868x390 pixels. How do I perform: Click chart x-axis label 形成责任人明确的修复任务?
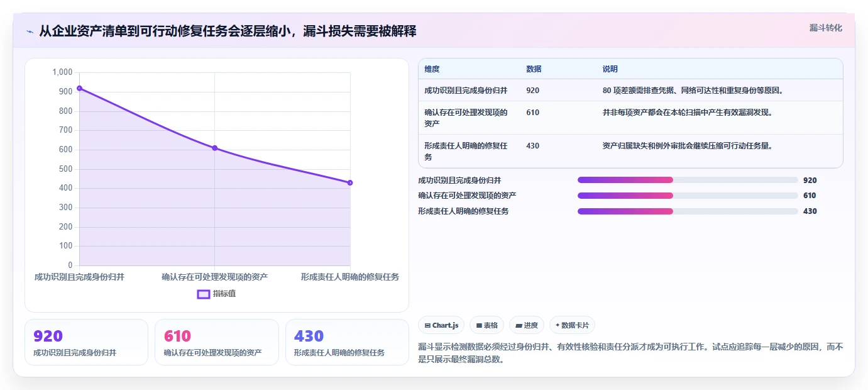pyautogui.click(x=349, y=277)
